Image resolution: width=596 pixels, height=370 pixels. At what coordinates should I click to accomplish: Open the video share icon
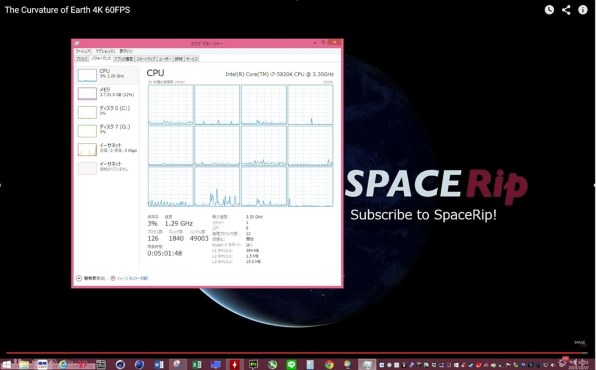[566, 10]
